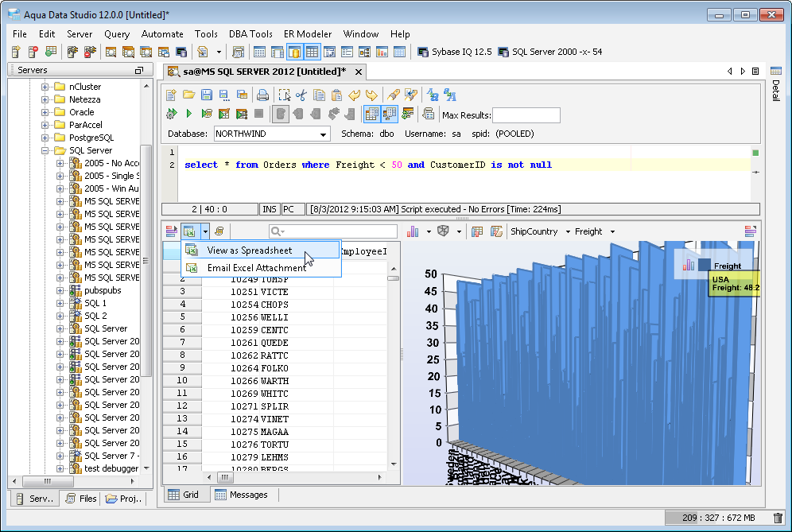Screen dimensions: 792x532
Task: Open the DBA Tools menu
Action: tap(250, 34)
